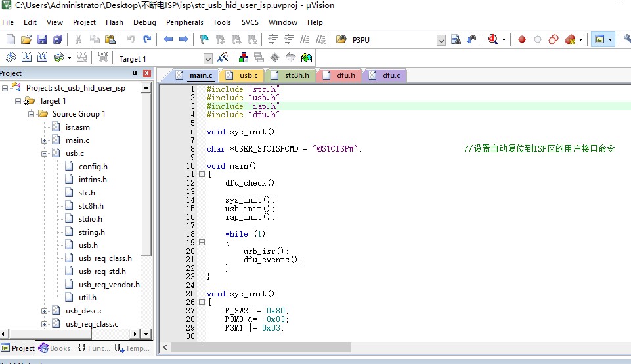Toggle the Project window view button

coord(599,39)
